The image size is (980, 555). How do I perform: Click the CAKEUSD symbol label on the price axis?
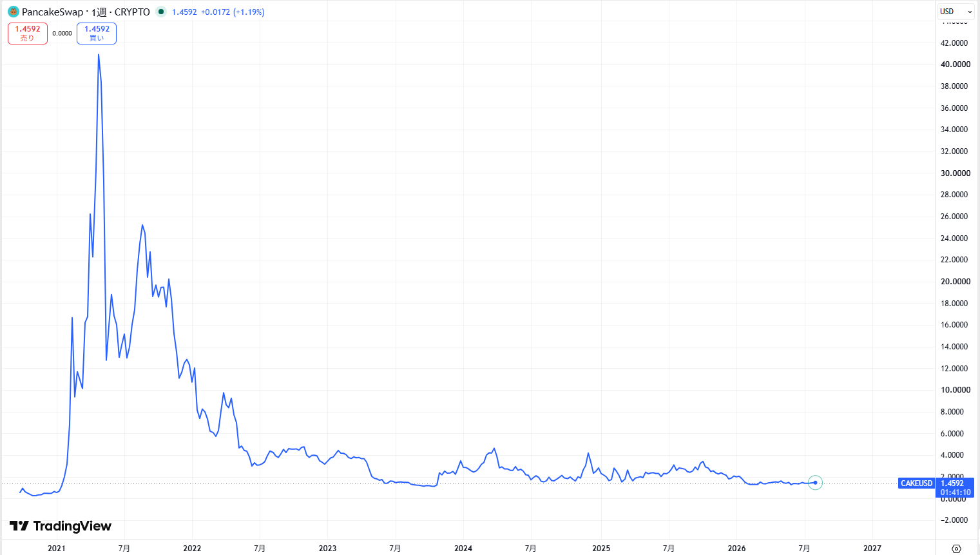[916, 483]
